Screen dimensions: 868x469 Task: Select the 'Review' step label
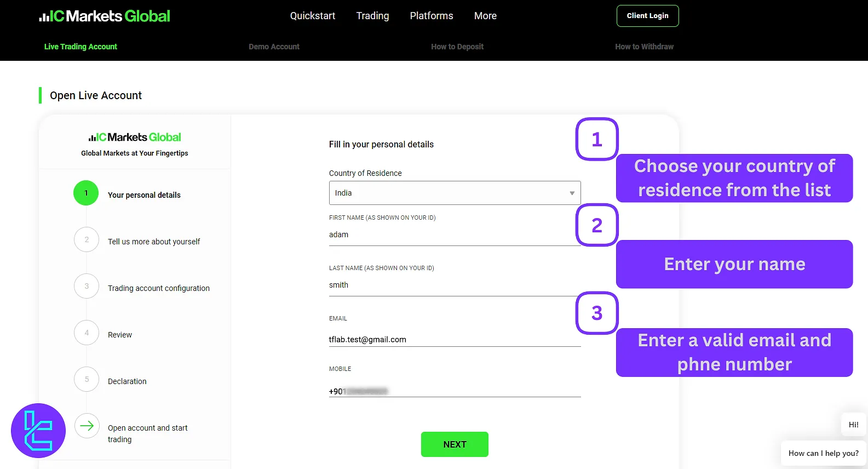pyautogui.click(x=120, y=335)
